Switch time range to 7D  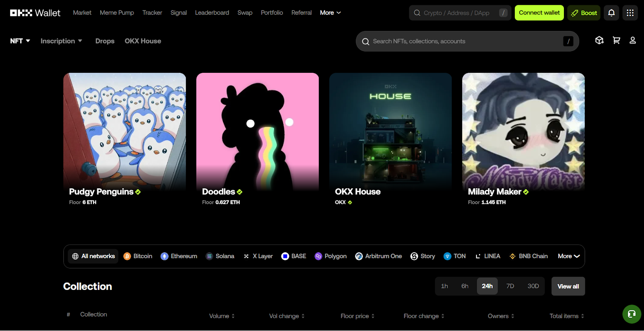click(510, 286)
